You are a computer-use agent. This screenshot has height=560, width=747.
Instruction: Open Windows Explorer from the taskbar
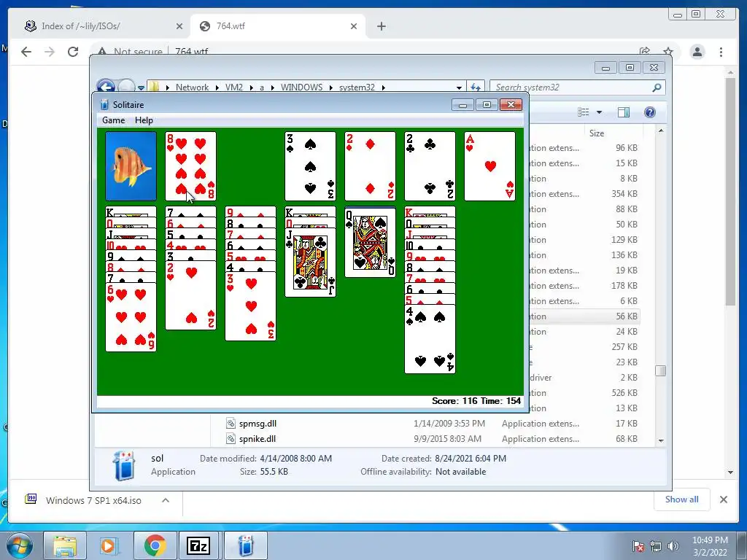[65, 545]
